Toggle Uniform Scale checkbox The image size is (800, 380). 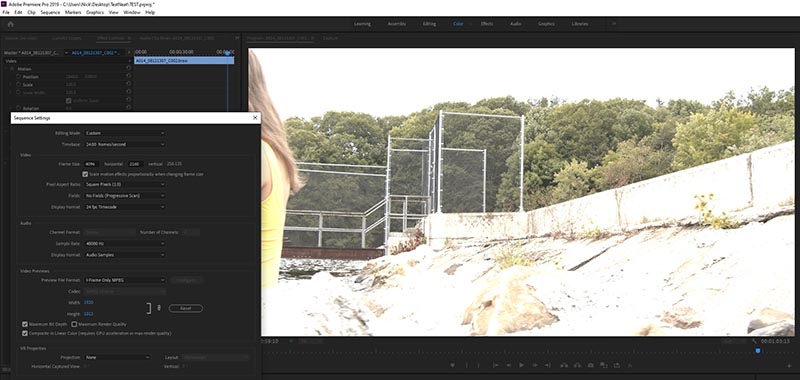pos(69,100)
